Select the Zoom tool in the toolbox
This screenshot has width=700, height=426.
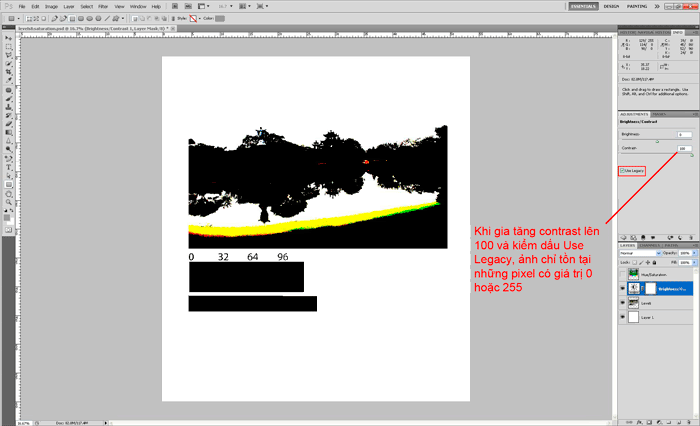(8, 201)
